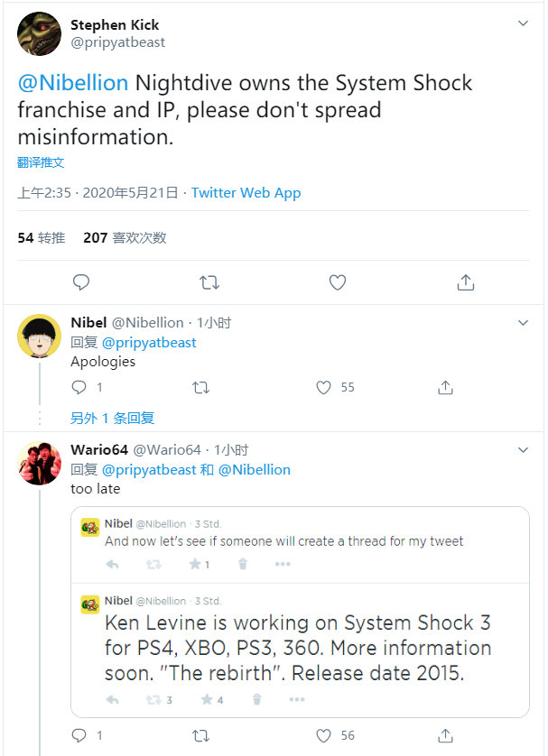Show 另外 1 条回复 more replies
This screenshot has width=548, height=756.
point(112,418)
